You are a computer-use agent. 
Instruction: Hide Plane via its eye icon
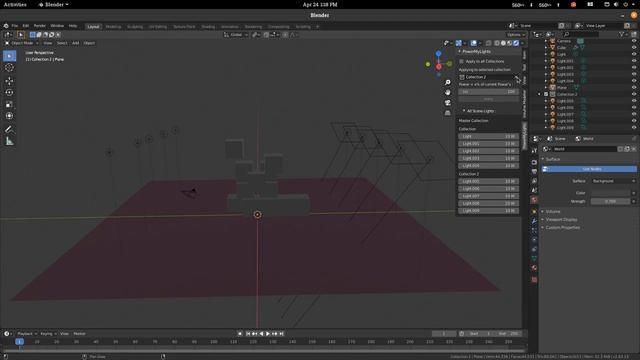(x=634, y=87)
